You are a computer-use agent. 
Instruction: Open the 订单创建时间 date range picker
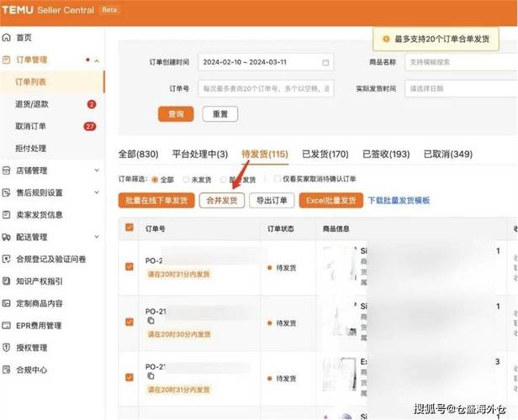[x=266, y=62]
